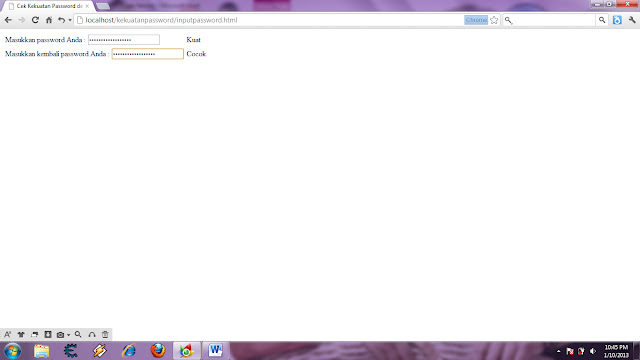Click the magnifier zoom icon in bottom toolbar
The height and width of the screenshot is (360, 640).
coord(78,335)
